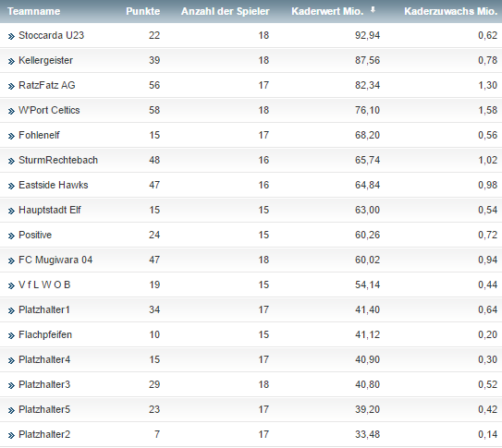The width and height of the screenshot is (502, 448).
Task: Click the arrow icon next to Fohlenelf
Action: click(x=11, y=136)
